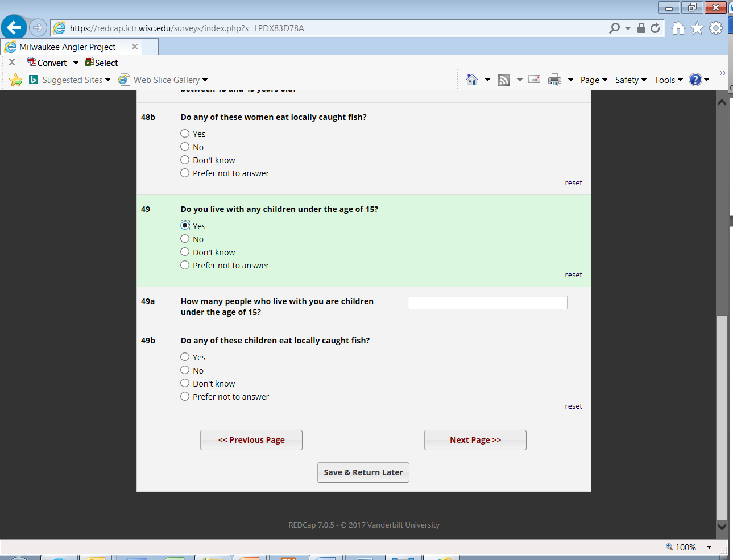
Task: Click the 49a number of children field
Action: click(487, 302)
